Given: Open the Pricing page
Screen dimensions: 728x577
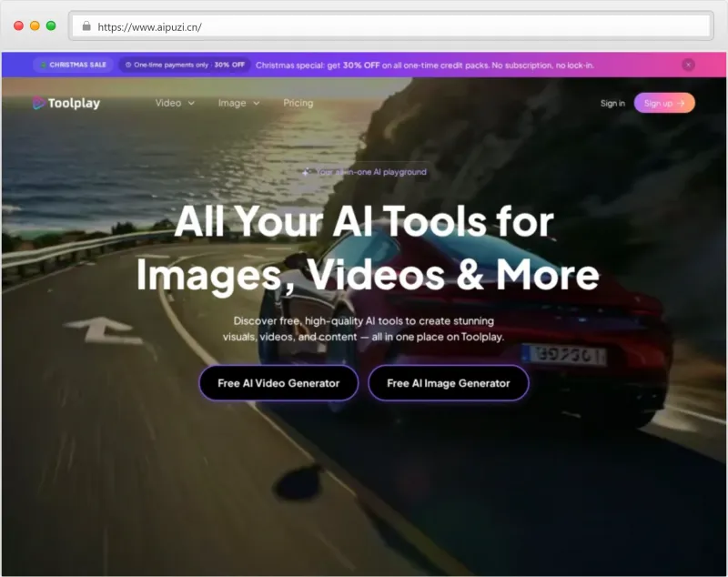Looking at the screenshot, I should [x=298, y=103].
